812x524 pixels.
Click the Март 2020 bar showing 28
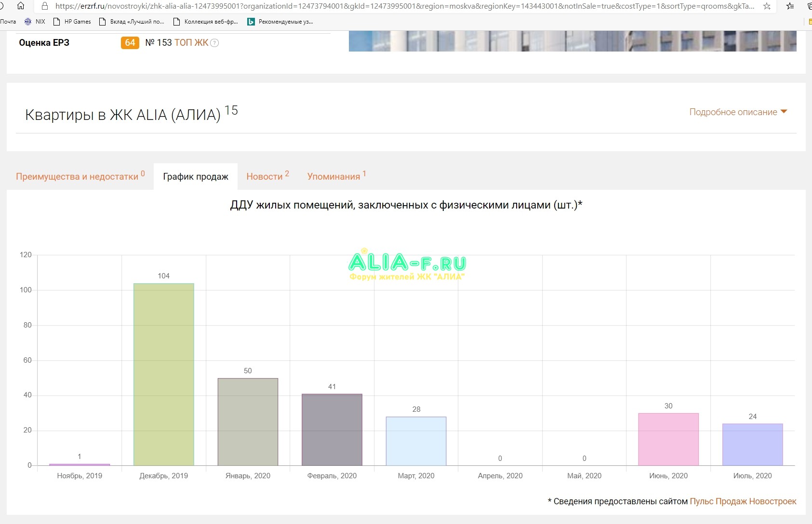[416, 441]
